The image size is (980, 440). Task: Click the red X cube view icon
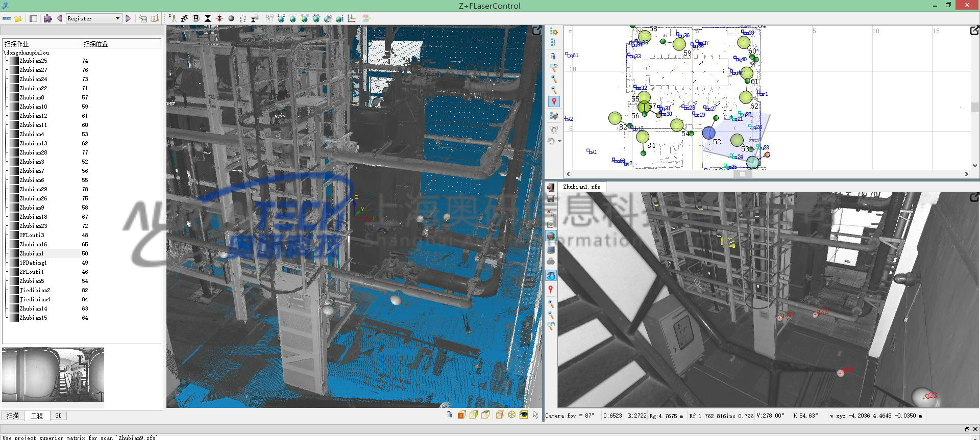pos(461,415)
